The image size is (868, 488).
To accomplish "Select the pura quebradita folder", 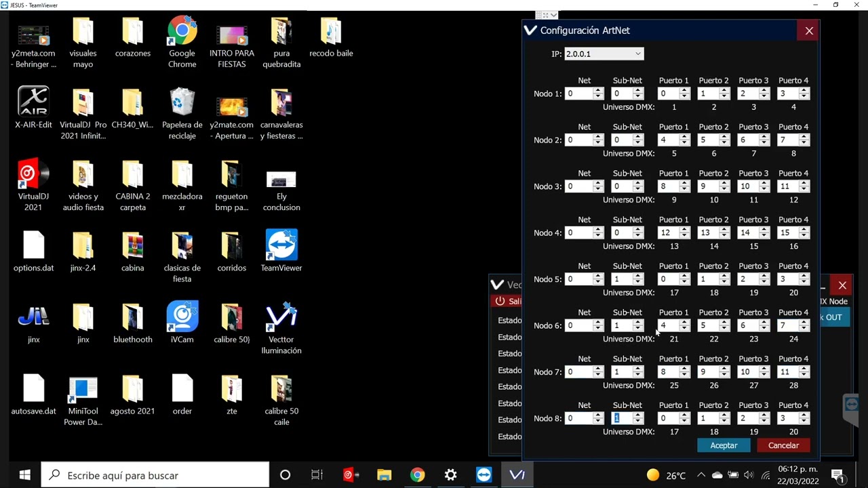I will (x=281, y=43).
